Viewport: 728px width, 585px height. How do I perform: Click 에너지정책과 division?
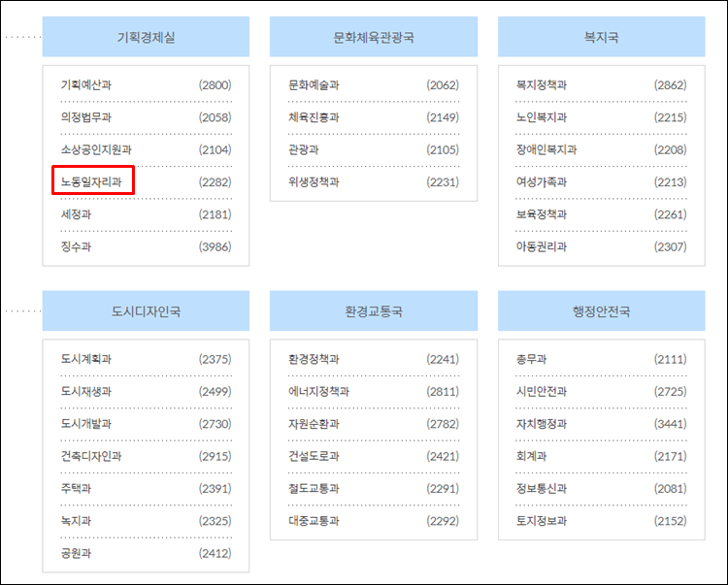(x=319, y=392)
